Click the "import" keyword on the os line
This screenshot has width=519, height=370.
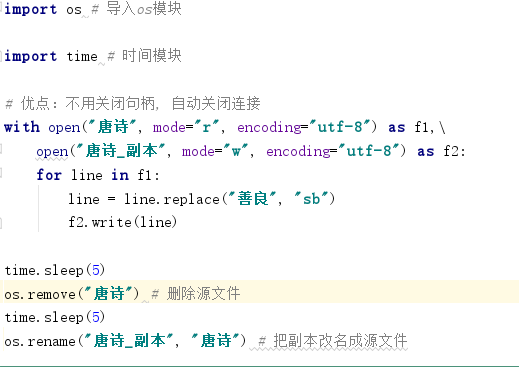31,9
